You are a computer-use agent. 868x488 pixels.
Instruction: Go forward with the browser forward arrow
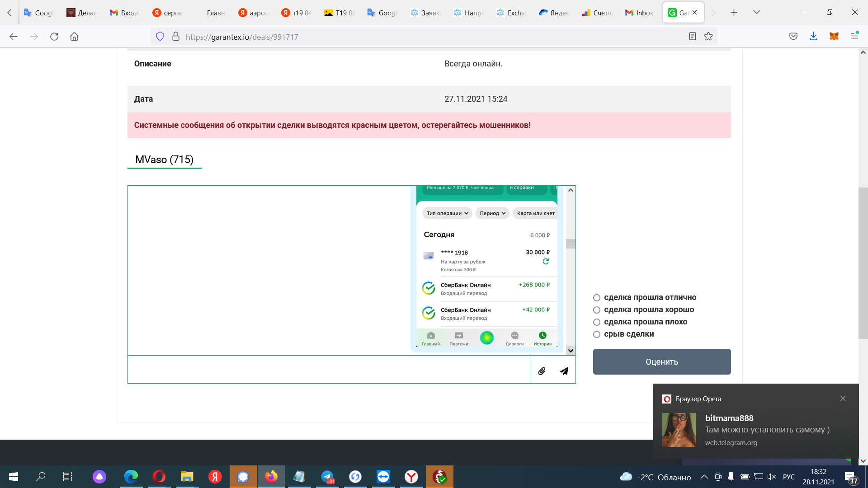(34, 37)
